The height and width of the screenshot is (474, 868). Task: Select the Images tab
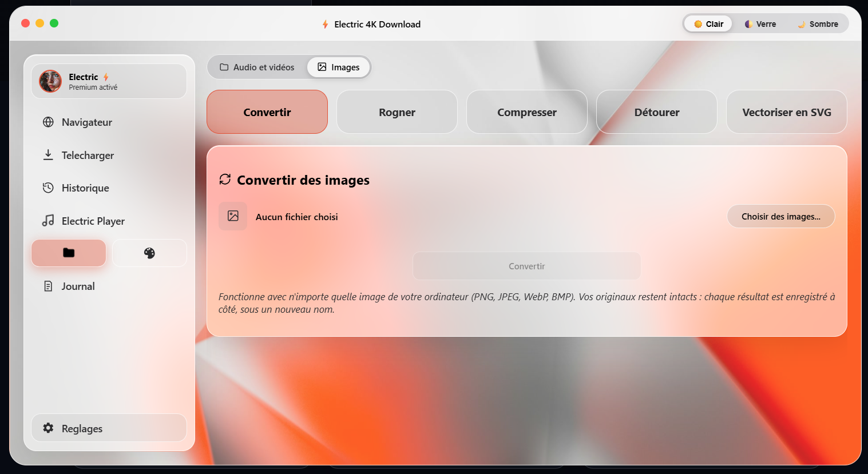339,67
